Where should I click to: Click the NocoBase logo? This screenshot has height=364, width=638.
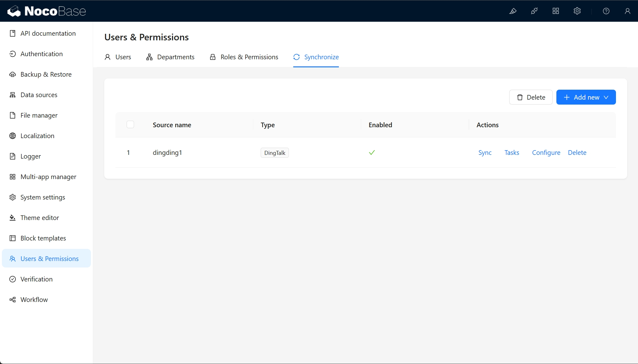[x=47, y=11]
